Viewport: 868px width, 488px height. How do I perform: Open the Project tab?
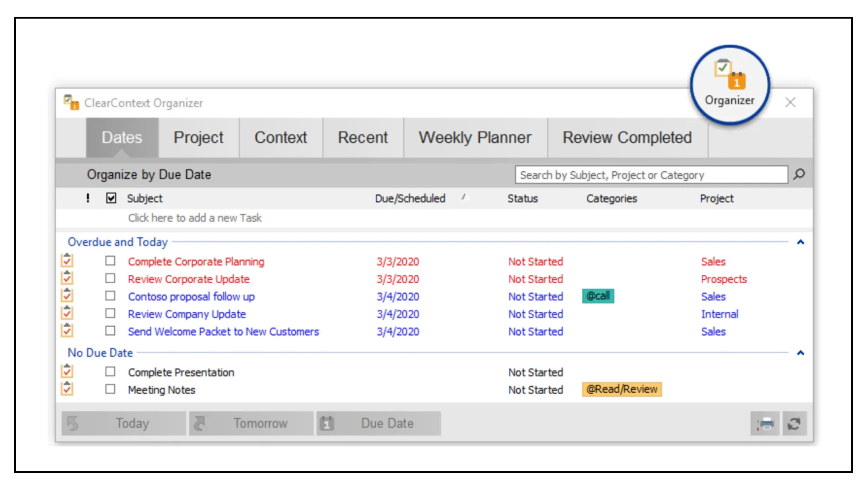pyautogui.click(x=198, y=137)
